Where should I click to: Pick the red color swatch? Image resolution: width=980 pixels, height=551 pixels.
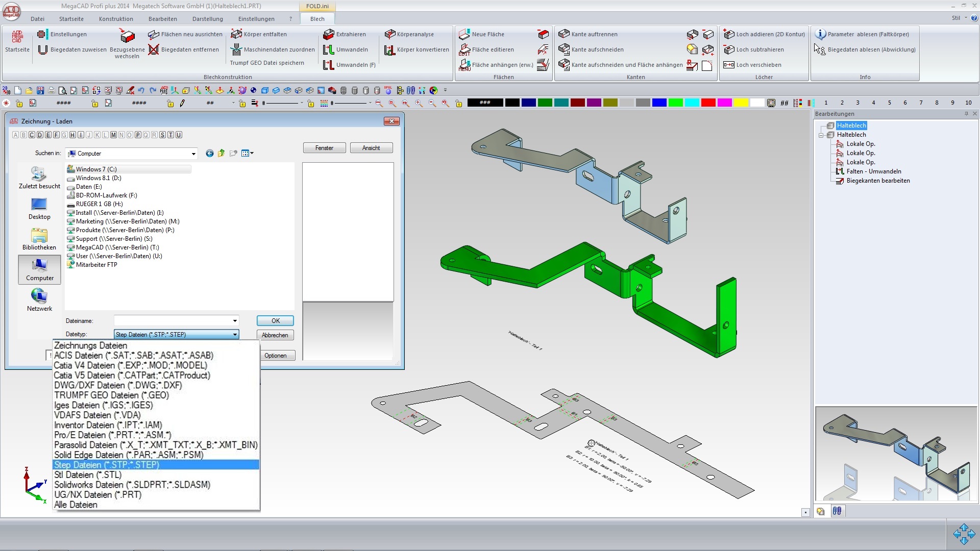click(x=708, y=103)
